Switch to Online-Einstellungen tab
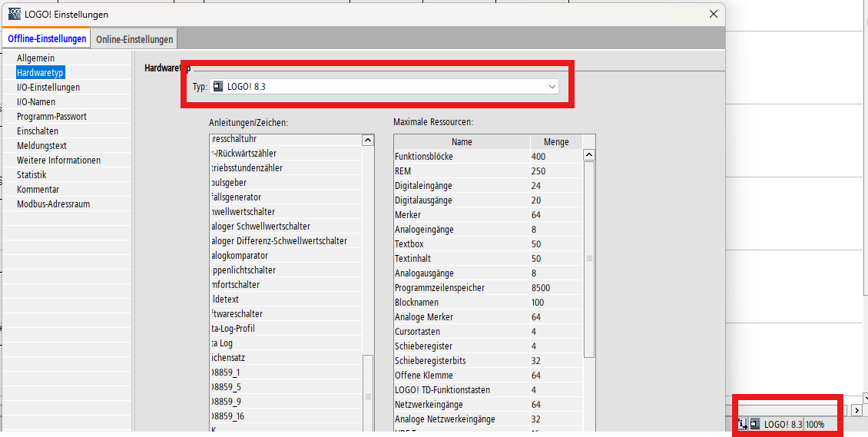This screenshot has width=868, height=437. pos(134,39)
